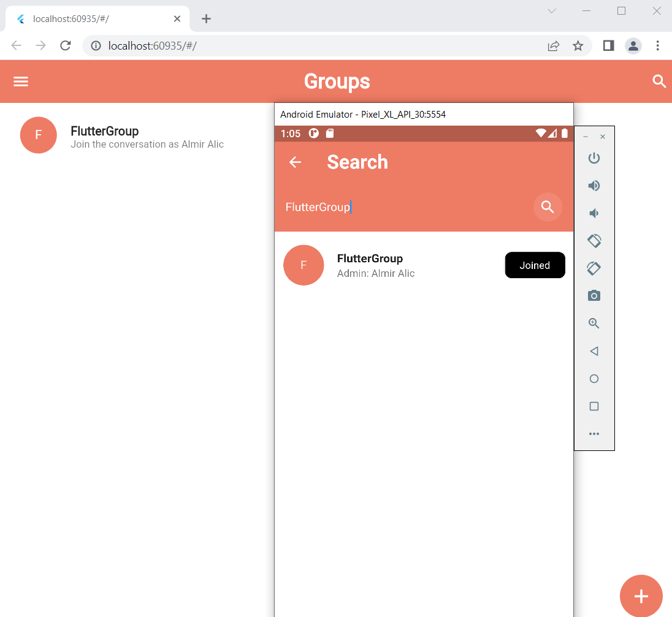Click the emulator Wi-Fi status icon

[541, 133]
